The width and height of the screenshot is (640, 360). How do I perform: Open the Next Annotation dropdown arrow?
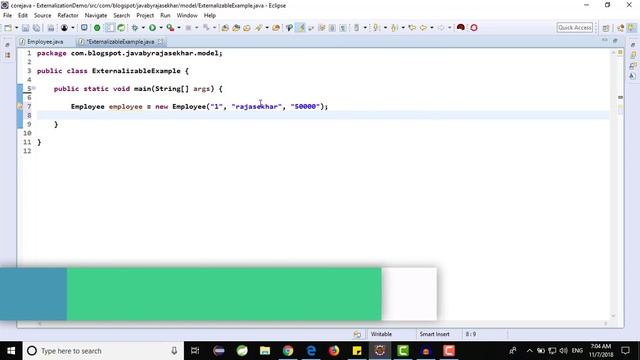coord(385,28)
